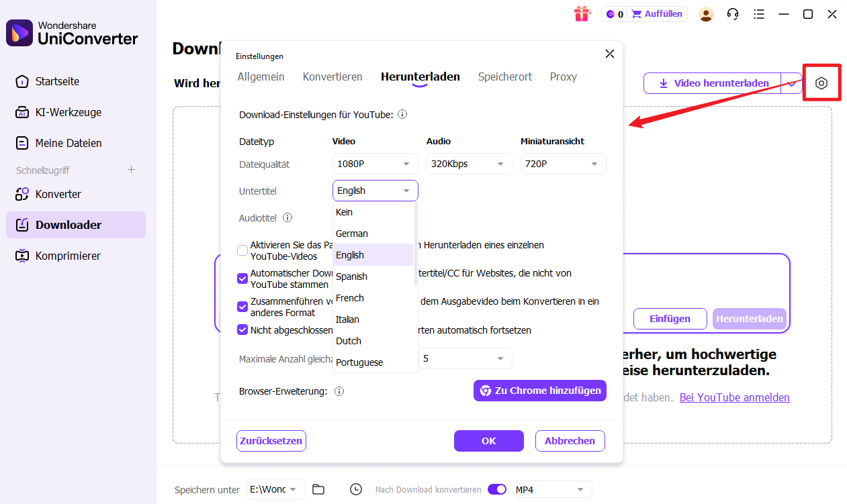The height and width of the screenshot is (504, 847).
Task: Select Spanish from the subtitle language list
Action: 351,276
